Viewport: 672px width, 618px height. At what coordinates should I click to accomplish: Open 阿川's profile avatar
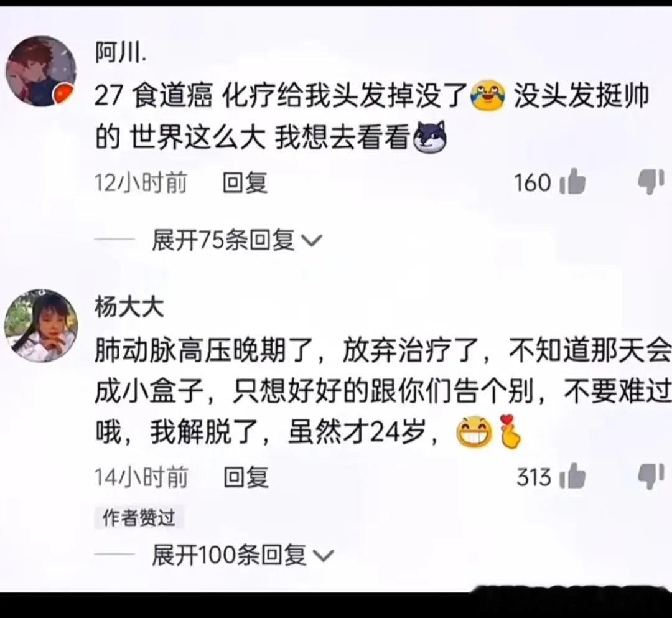pos(40,71)
